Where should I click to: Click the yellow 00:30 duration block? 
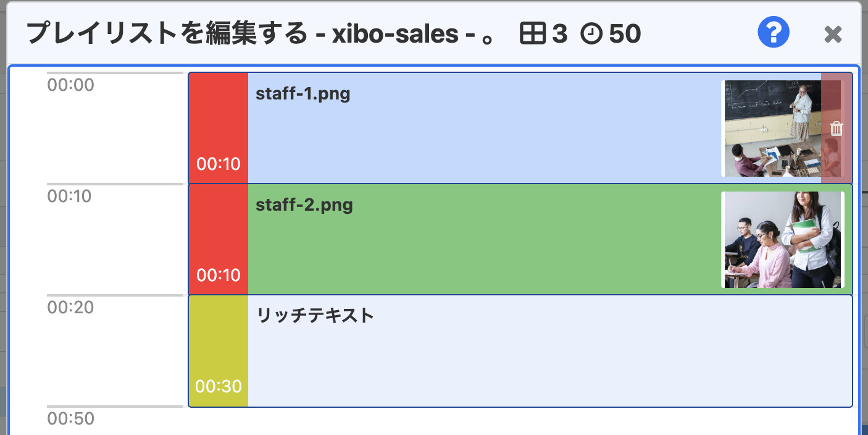[x=219, y=351]
